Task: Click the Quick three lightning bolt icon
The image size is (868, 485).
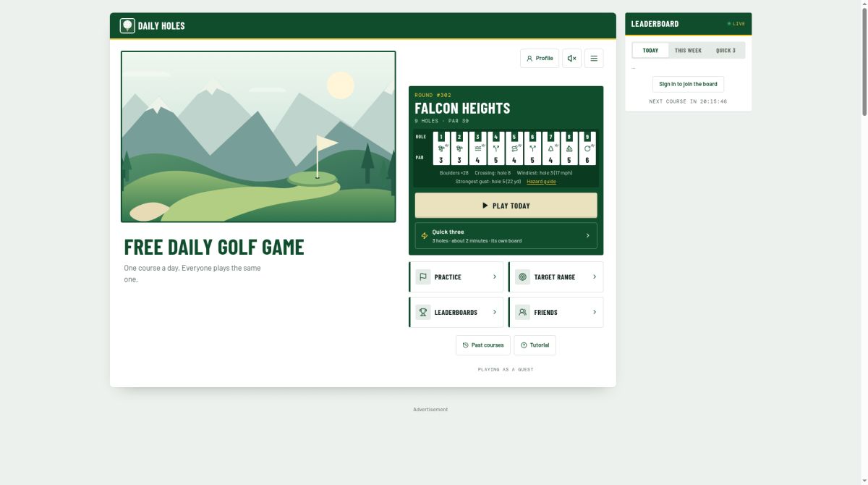Action: coord(425,236)
